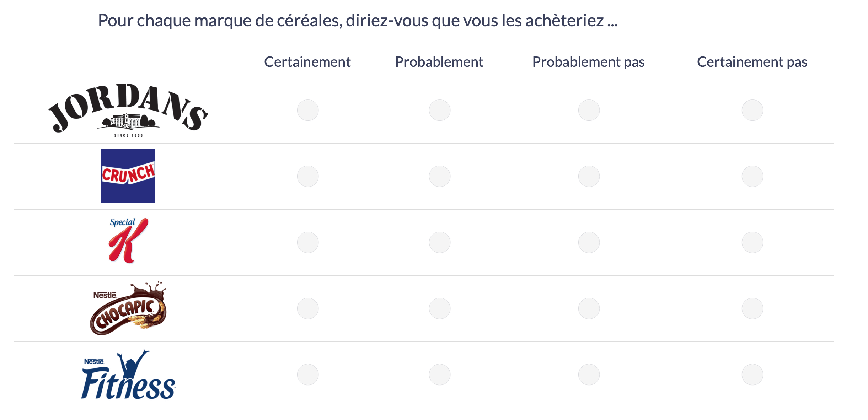Click the Probablement pas column header
Screen dimensions: 868x420
pyautogui.click(x=589, y=62)
